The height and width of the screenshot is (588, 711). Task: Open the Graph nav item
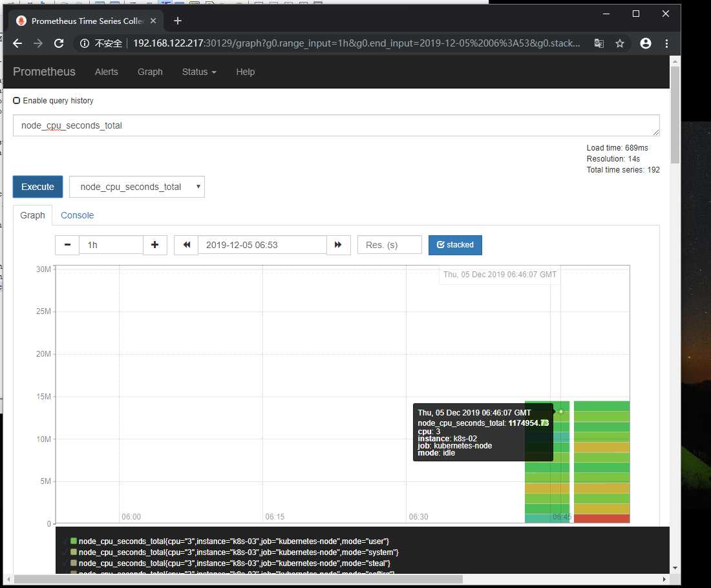coord(150,72)
